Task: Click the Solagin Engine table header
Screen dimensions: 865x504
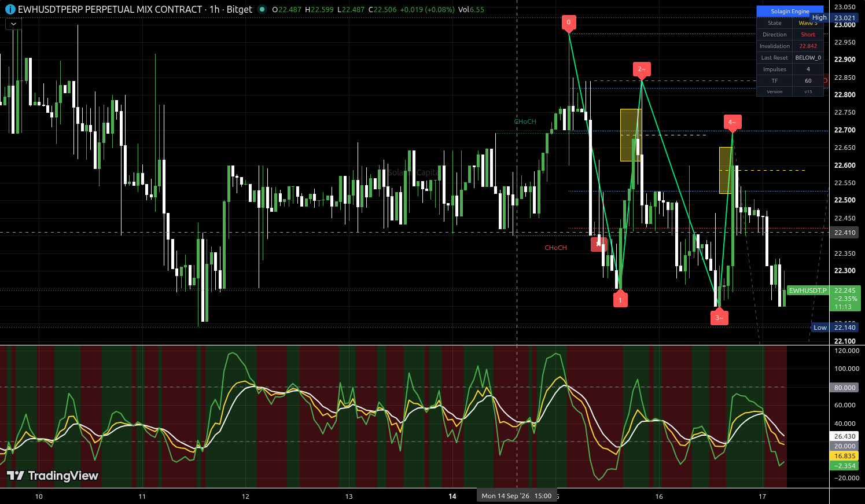Action: [790, 12]
